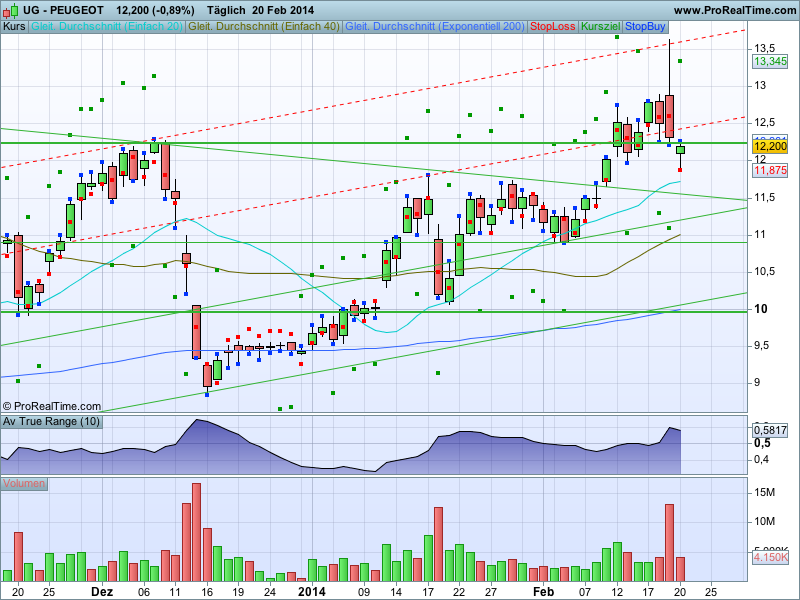Viewport: 800px width, 600px height.
Task: Select the red StopLoss value 11,875
Action: pyautogui.click(x=770, y=170)
